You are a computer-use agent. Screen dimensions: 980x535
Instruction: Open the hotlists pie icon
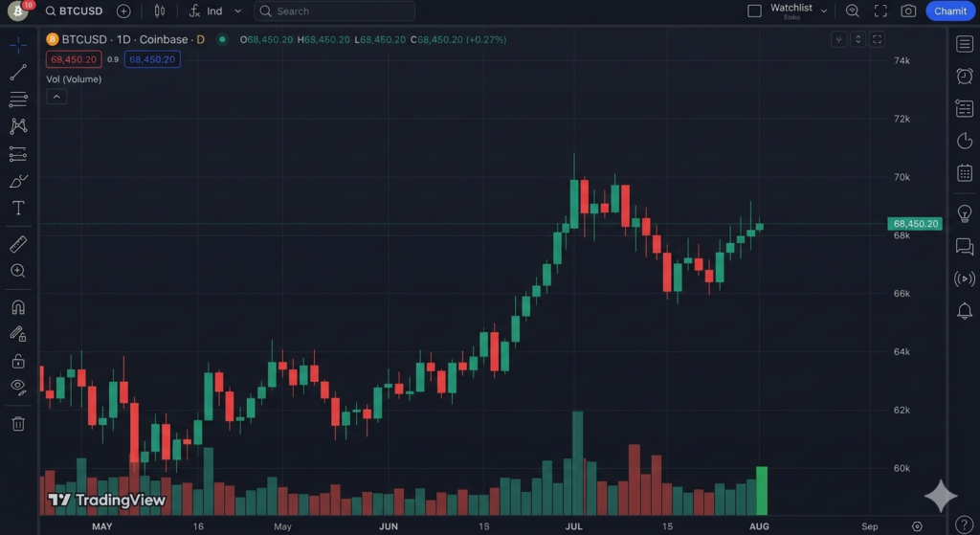tap(965, 141)
